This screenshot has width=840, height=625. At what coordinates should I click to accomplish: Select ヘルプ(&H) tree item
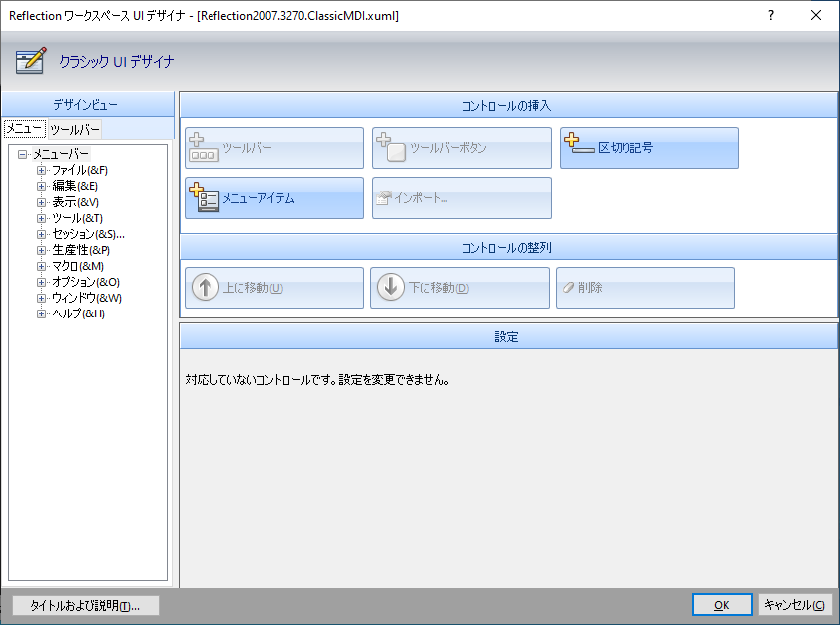pyautogui.click(x=78, y=314)
